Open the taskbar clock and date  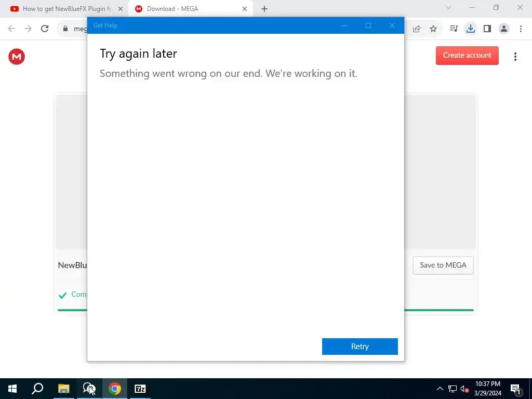(487, 389)
